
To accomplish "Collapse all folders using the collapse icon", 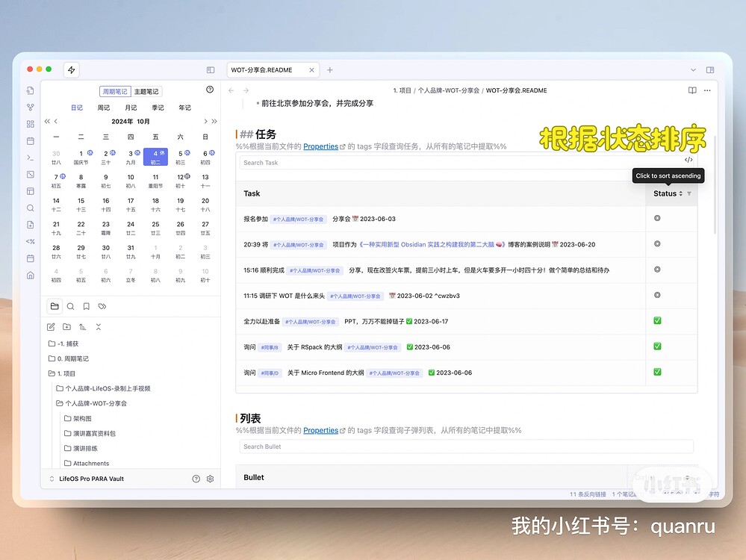I will (x=99, y=326).
